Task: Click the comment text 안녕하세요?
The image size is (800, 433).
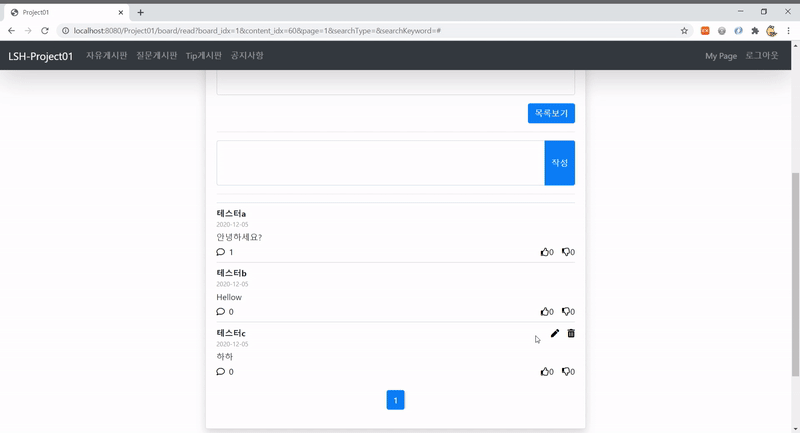Action: 239,237
